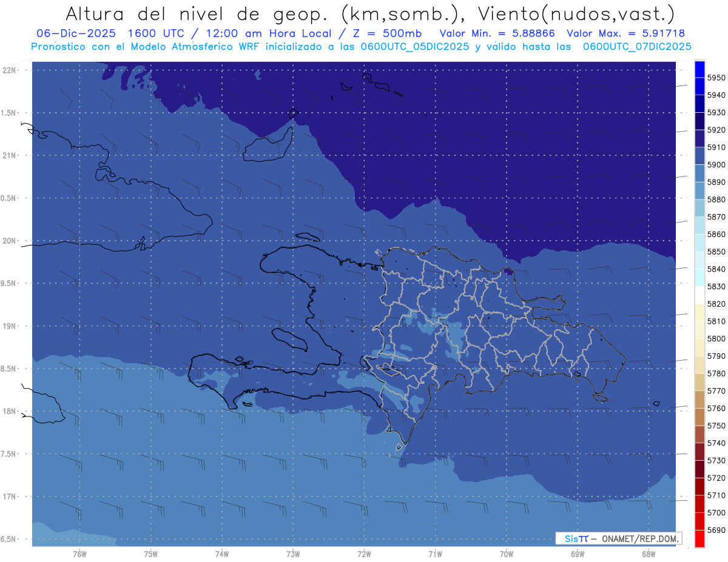Pick the bright blue swatch above 5950
This screenshot has width=728, height=562.
coord(699,69)
